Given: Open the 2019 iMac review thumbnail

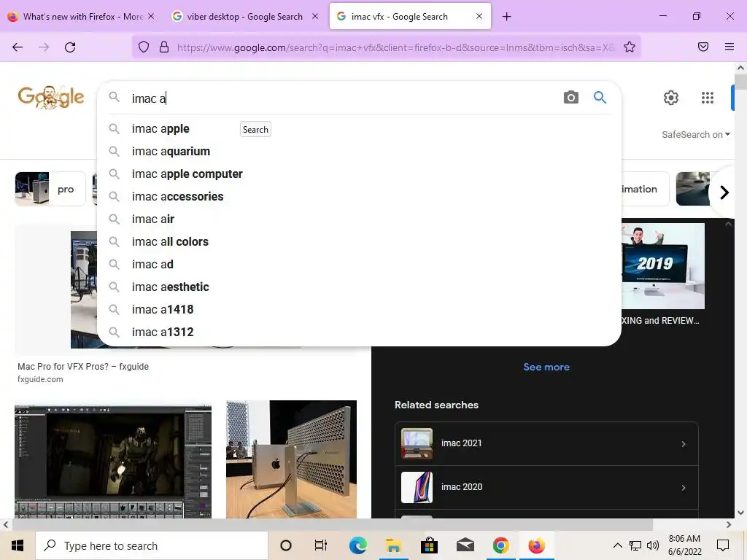Looking at the screenshot, I should coord(662,266).
